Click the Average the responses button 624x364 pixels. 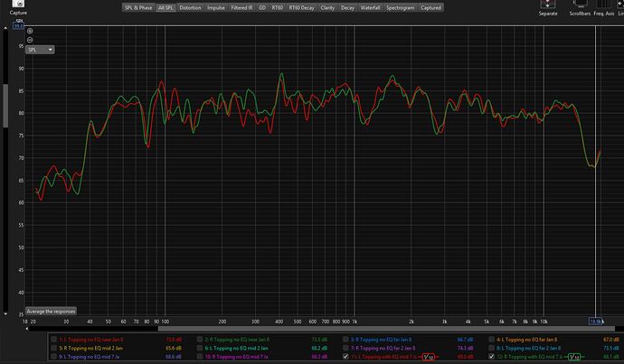point(52,310)
